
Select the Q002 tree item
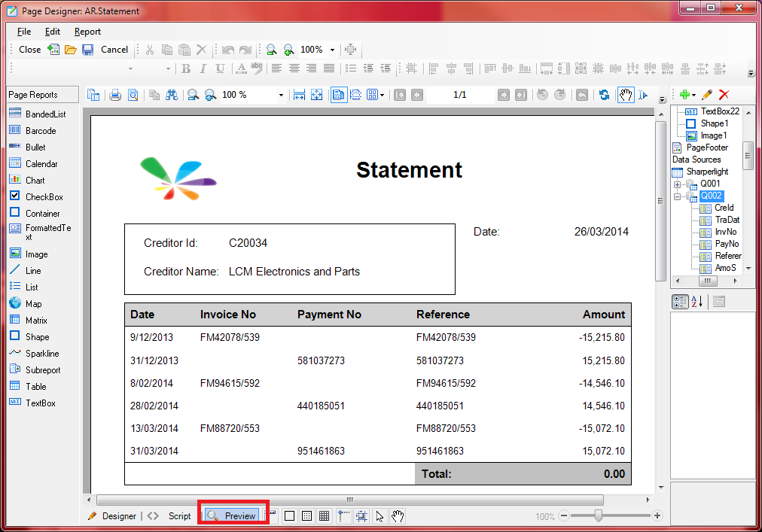tap(711, 196)
